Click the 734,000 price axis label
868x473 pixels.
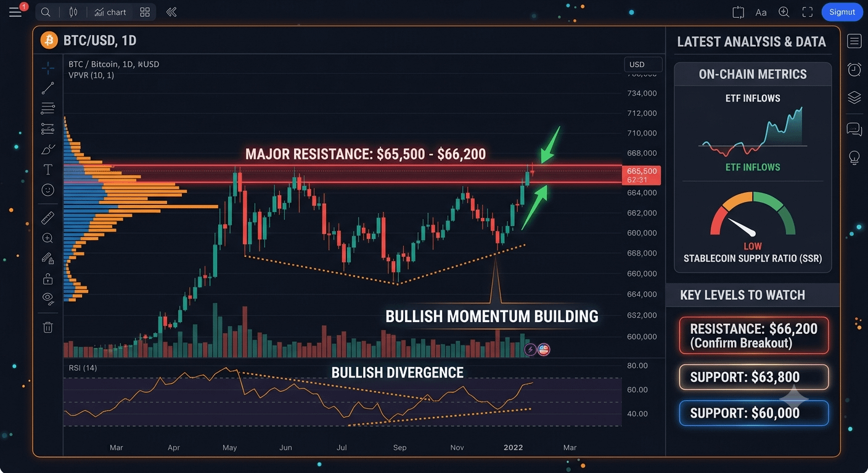[x=642, y=94]
